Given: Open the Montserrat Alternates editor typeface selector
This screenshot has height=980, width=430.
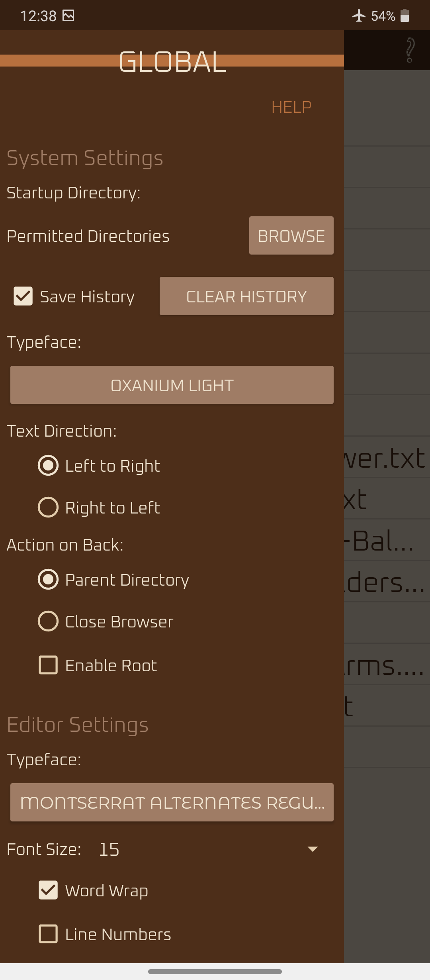Looking at the screenshot, I should pyautogui.click(x=172, y=802).
